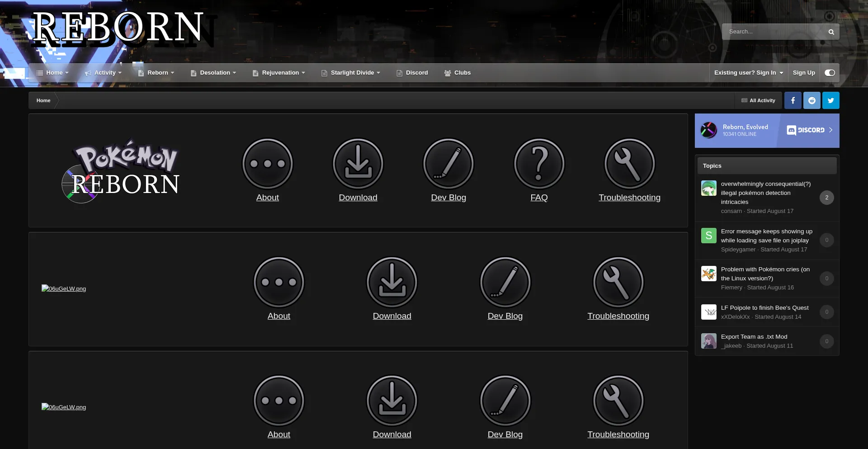Click the Pokemon Reborn FAQ text link
The width and height of the screenshot is (868, 449).
539,198
